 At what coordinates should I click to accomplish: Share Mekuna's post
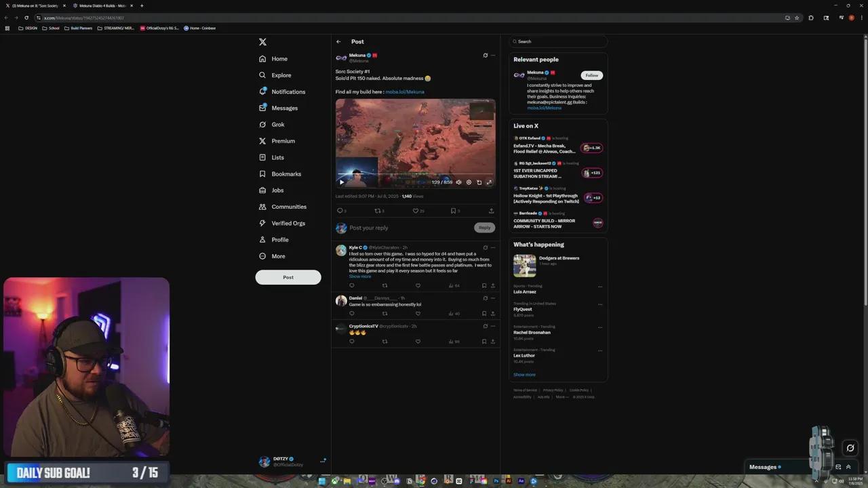[491, 211]
